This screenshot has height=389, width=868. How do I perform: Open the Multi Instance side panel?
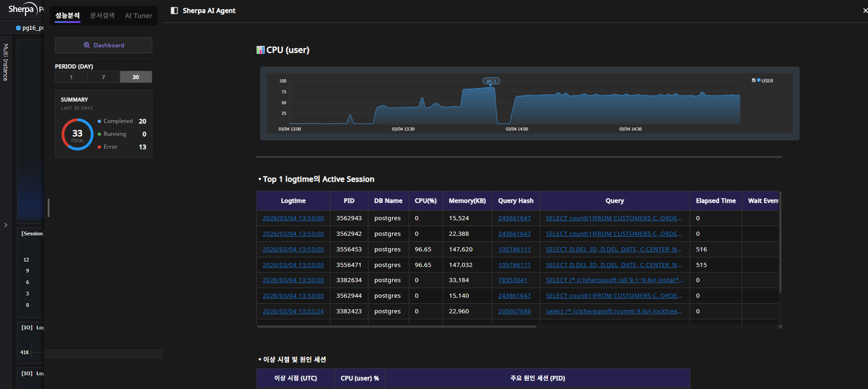6,62
